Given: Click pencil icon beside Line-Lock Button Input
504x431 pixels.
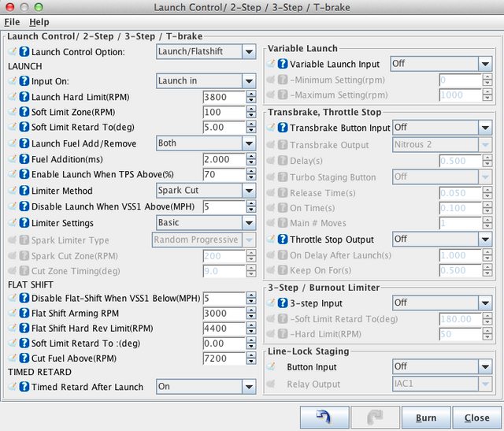Looking at the screenshot, I should click(x=271, y=366).
